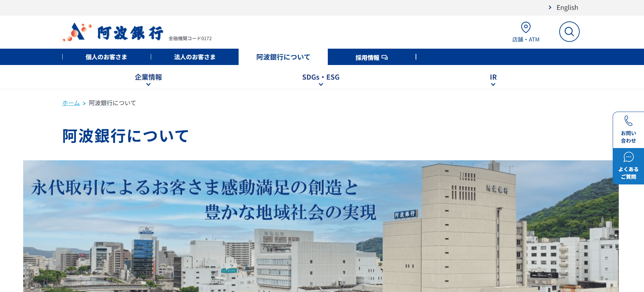
Task: Click the 豊かな地域社会の実現 slogan text
Action: point(290,212)
